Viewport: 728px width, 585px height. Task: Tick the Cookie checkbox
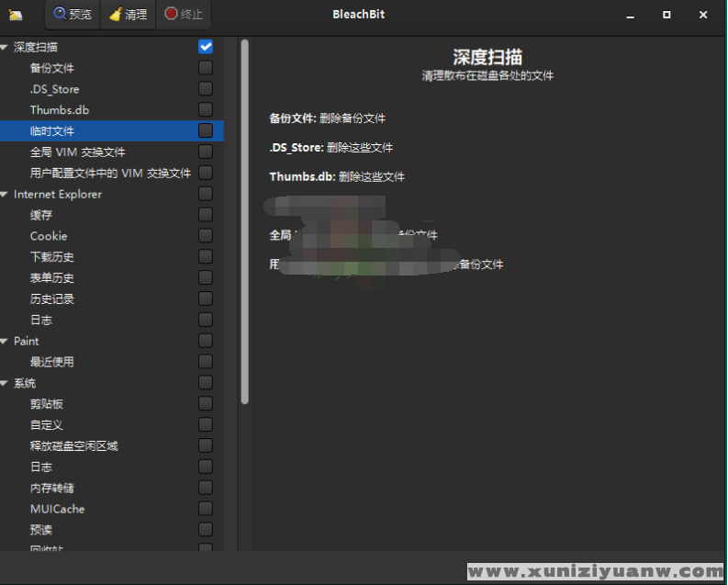pos(206,236)
